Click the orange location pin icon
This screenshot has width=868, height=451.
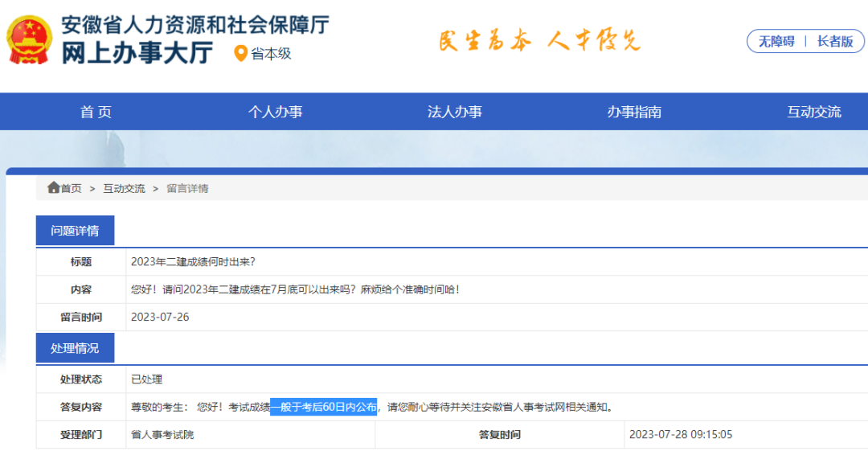240,54
